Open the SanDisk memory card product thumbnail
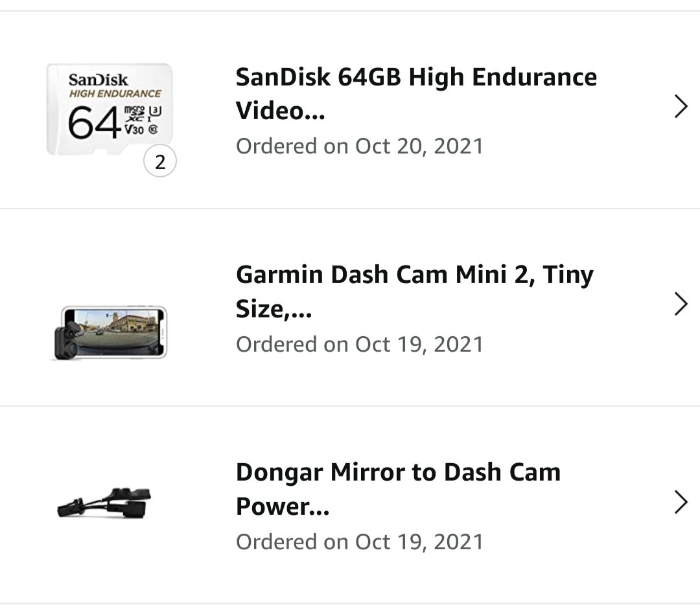The width and height of the screenshot is (700, 616). 110,109
